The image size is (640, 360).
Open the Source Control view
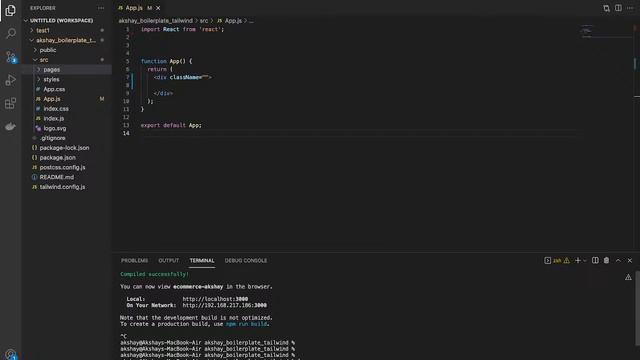pyautogui.click(x=11, y=57)
